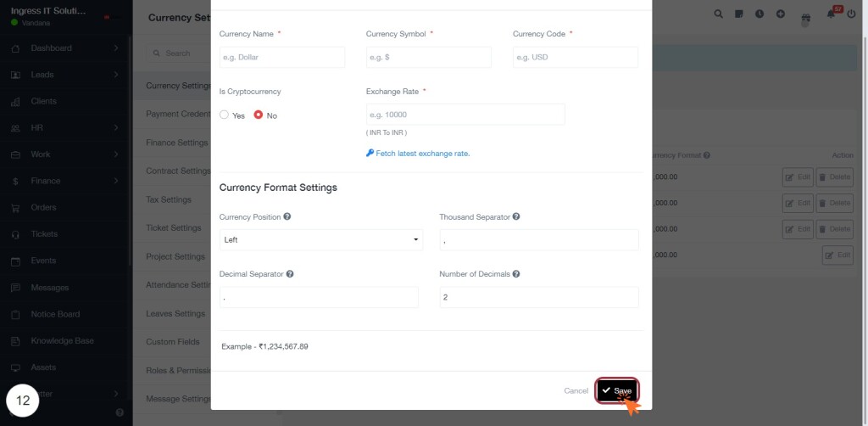This screenshot has width=868, height=426.
Task: Click the Orders cart icon
Action: pos(15,208)
